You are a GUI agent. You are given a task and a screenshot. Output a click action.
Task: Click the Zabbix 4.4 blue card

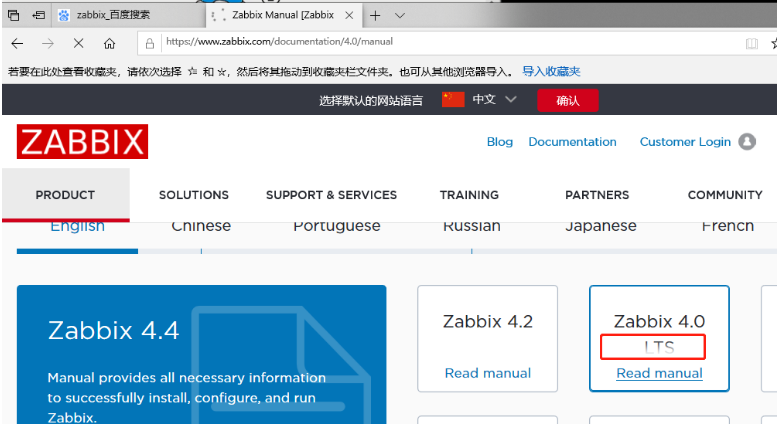coord(201,355)
